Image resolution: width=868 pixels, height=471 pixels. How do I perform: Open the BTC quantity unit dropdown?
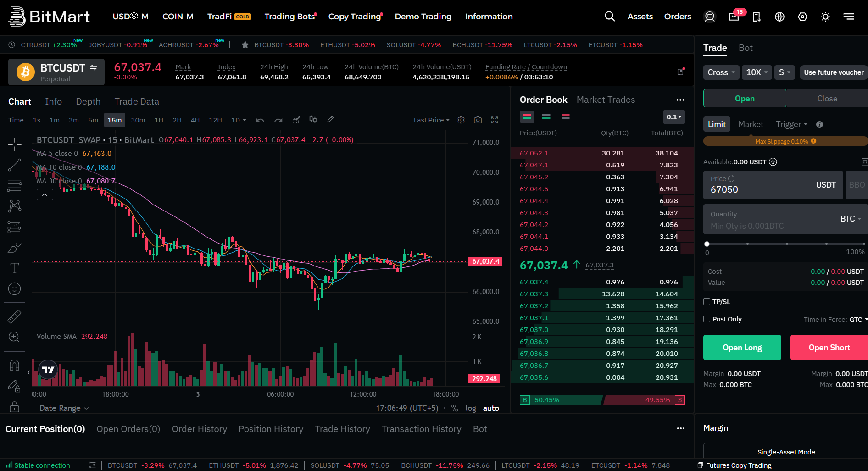click(x=851, y=219)
